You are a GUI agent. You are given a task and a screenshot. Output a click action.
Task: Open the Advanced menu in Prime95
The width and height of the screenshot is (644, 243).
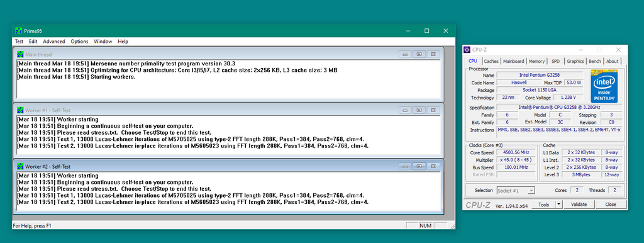[x=54, y=42]
